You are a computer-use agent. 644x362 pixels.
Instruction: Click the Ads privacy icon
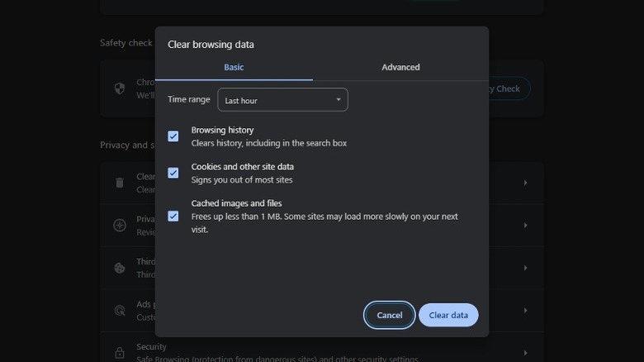click(120, 311)
